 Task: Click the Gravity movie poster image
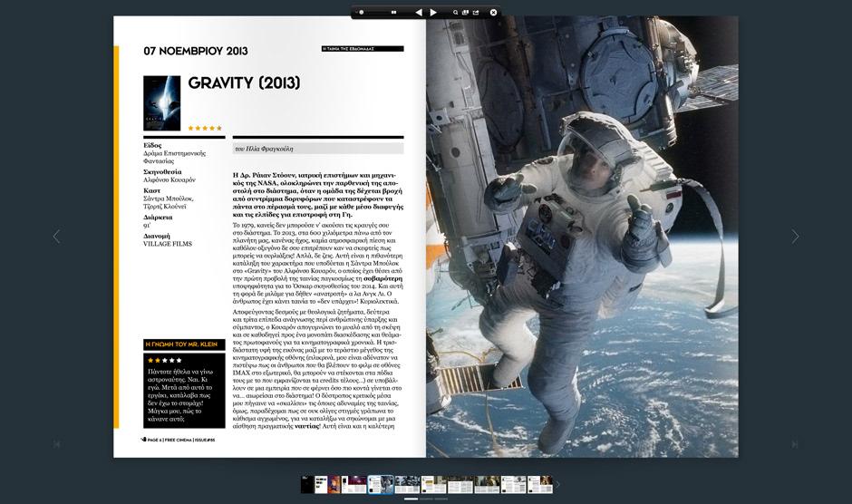162,103
